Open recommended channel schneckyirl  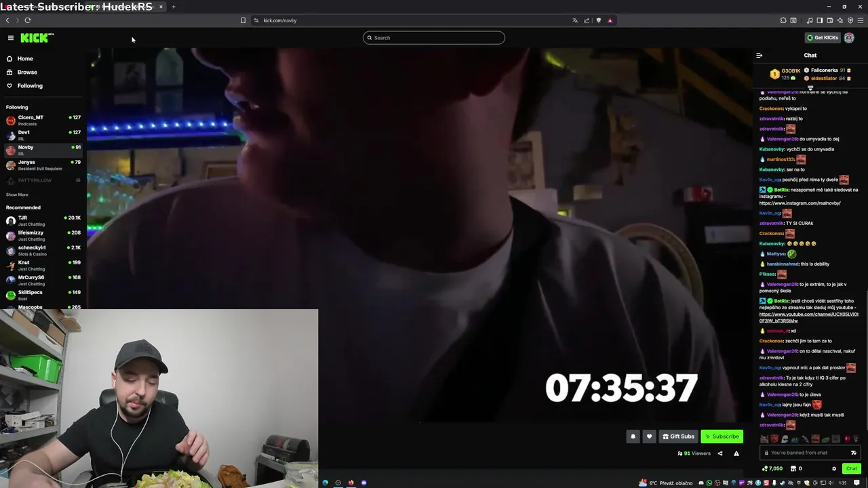(x=43, y=251)
